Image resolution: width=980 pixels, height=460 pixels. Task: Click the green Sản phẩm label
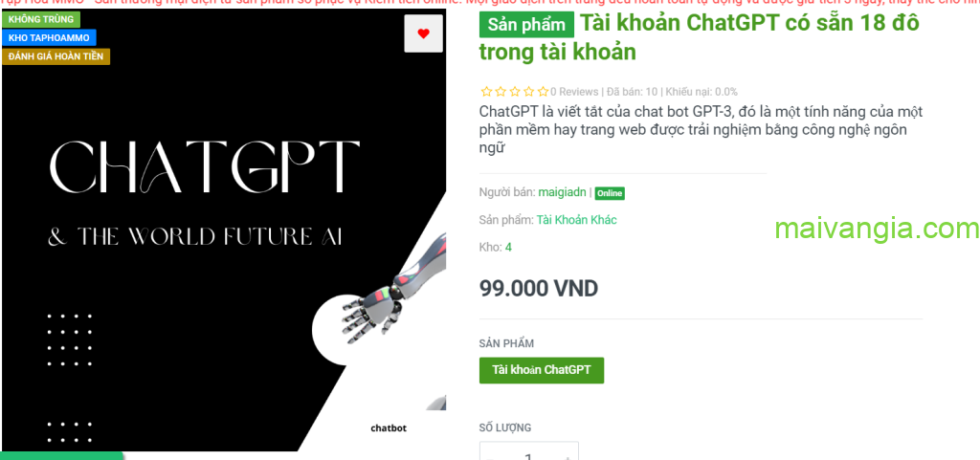[x=526, y=25]
